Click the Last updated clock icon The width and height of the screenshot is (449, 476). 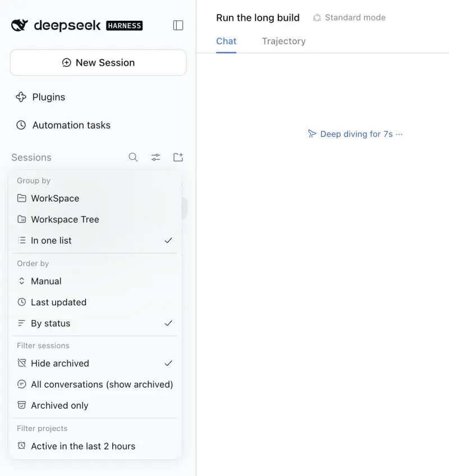[21, 302]
